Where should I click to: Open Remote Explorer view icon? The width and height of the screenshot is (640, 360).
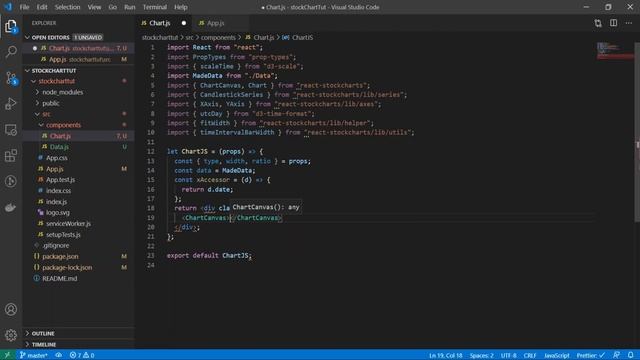11,130
